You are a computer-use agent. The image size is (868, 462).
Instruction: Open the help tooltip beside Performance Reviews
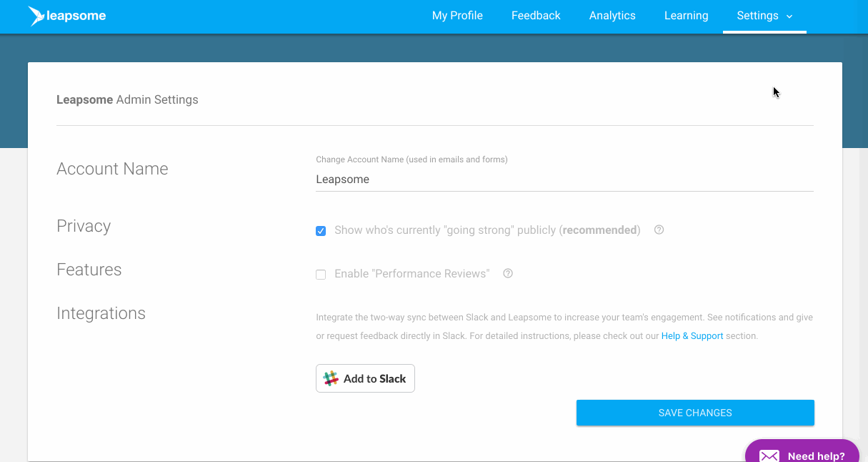(x=508, y=273)
